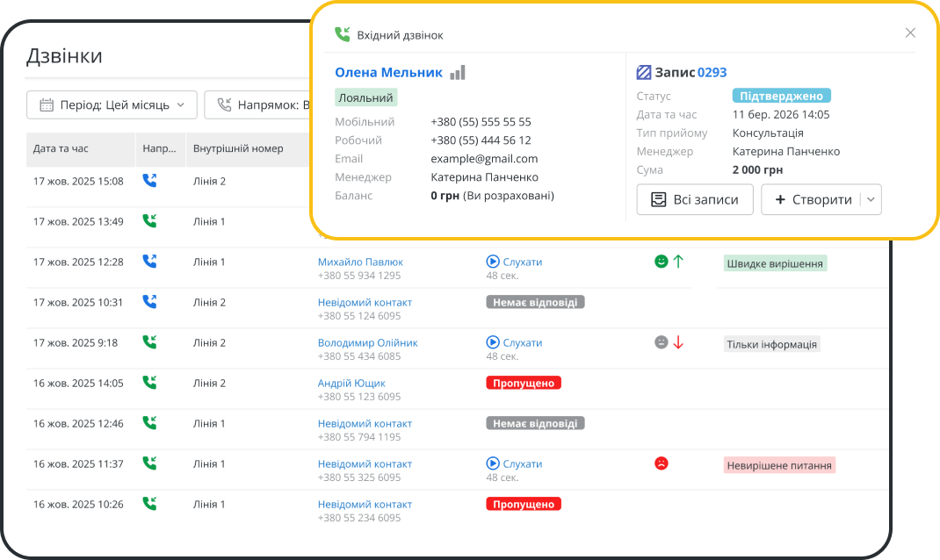Play recording for +380 55 325 6095 call
Viewport: 940px width, 560px height.
point(514,463)
